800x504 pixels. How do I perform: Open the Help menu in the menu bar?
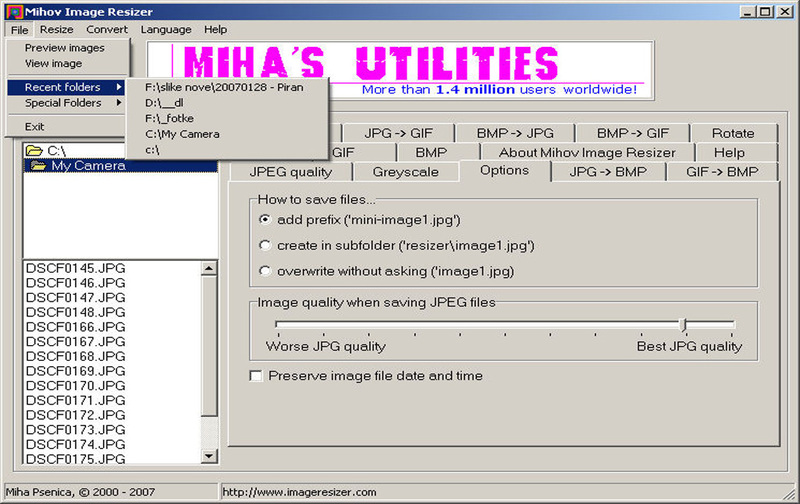point(215,30)
